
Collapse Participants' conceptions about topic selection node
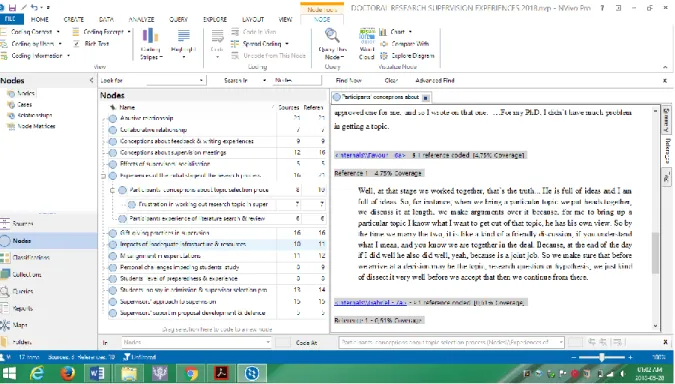pyautogui.click(x=113, y=190)
